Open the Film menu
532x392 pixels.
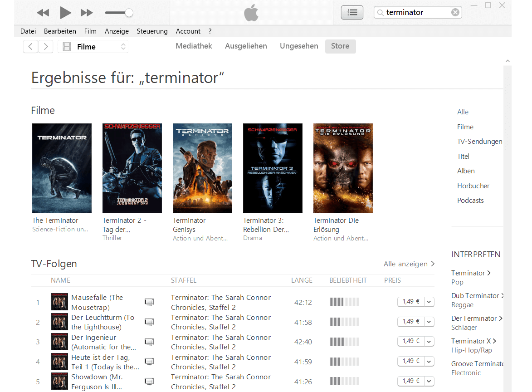tap(90, 31)
